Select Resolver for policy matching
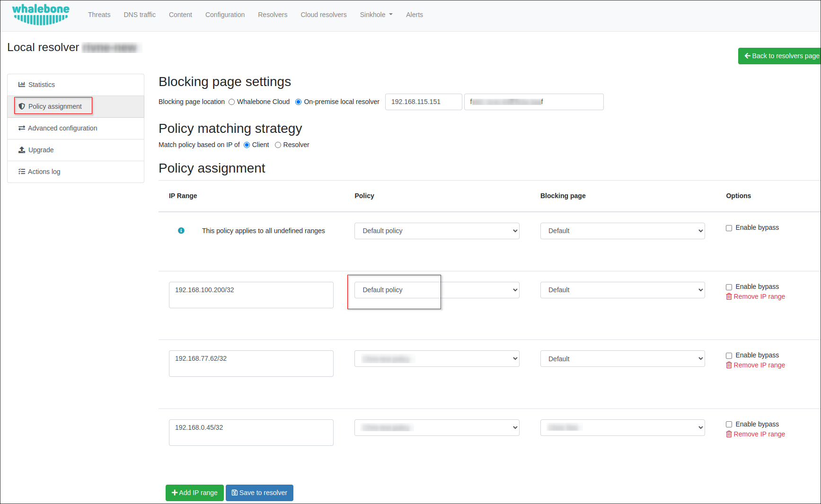Screen dimensions: 821x504 278,145
